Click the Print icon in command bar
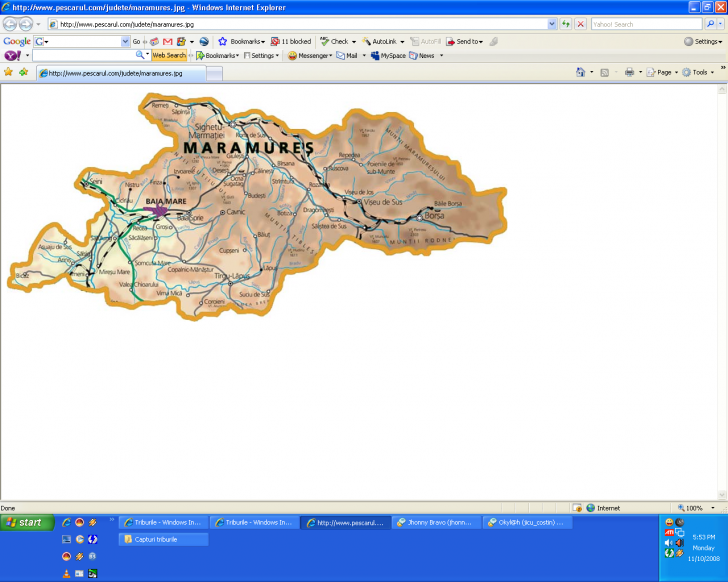This screenshot has width=728, height=582. [x=629, y=72]
